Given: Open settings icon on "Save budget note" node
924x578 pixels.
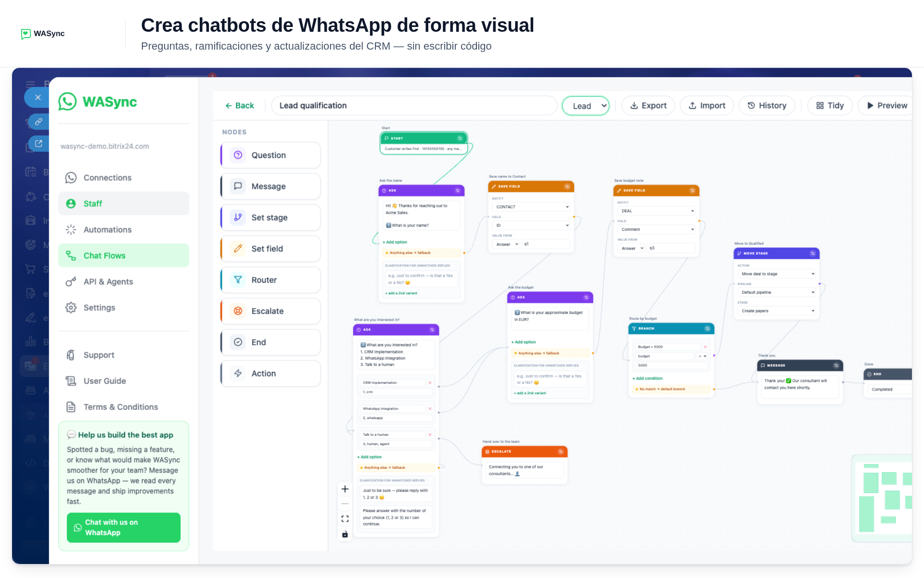Looking at the screenshot, I should 693,191.
